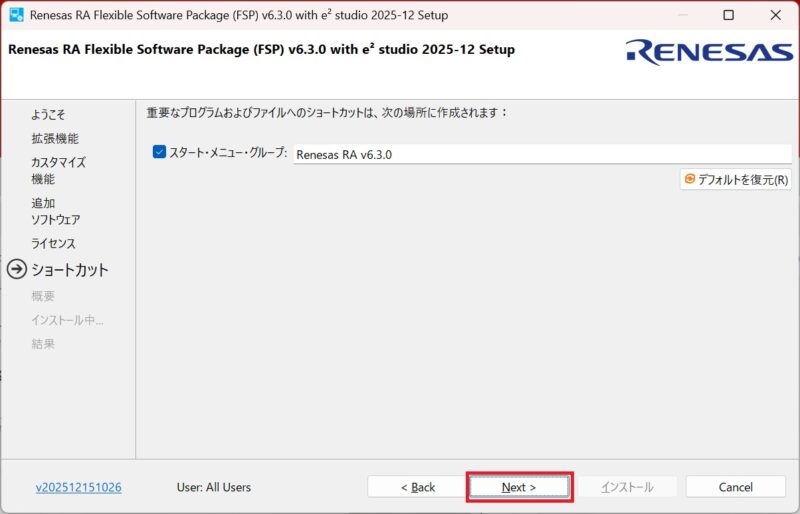Screen dimensions: 800x514
Task: Select the 追加ソフトウェア step in sidebar
Action: (56, 211)
